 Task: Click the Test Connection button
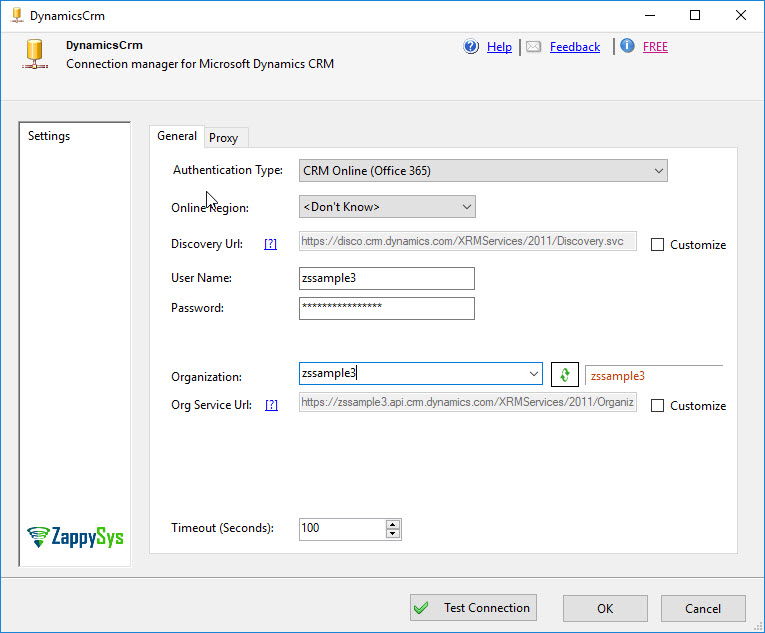473,608
